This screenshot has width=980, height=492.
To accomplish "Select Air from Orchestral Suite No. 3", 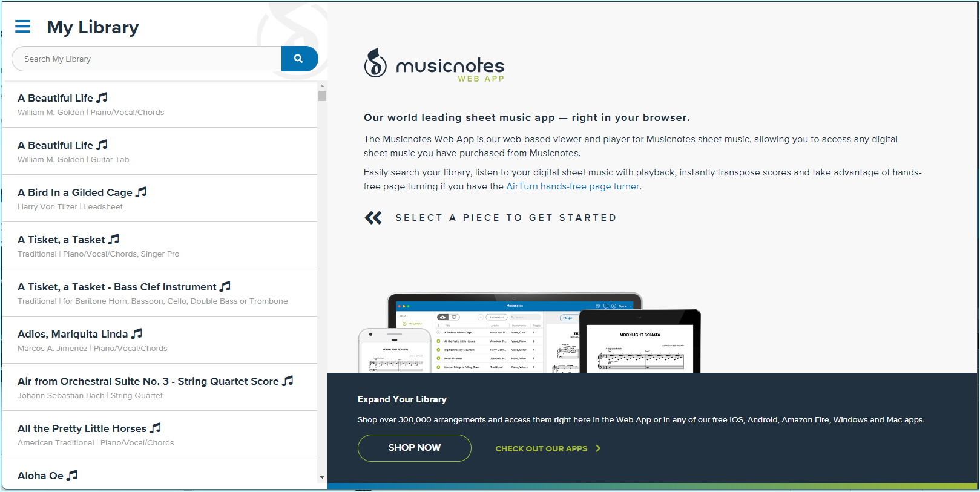I will point(160,387).
